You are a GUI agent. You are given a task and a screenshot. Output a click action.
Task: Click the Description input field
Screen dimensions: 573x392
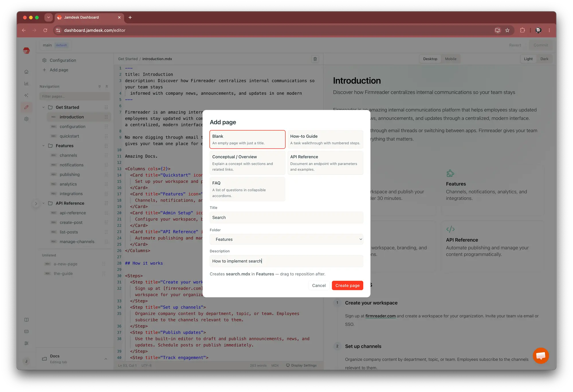(286, 261)
